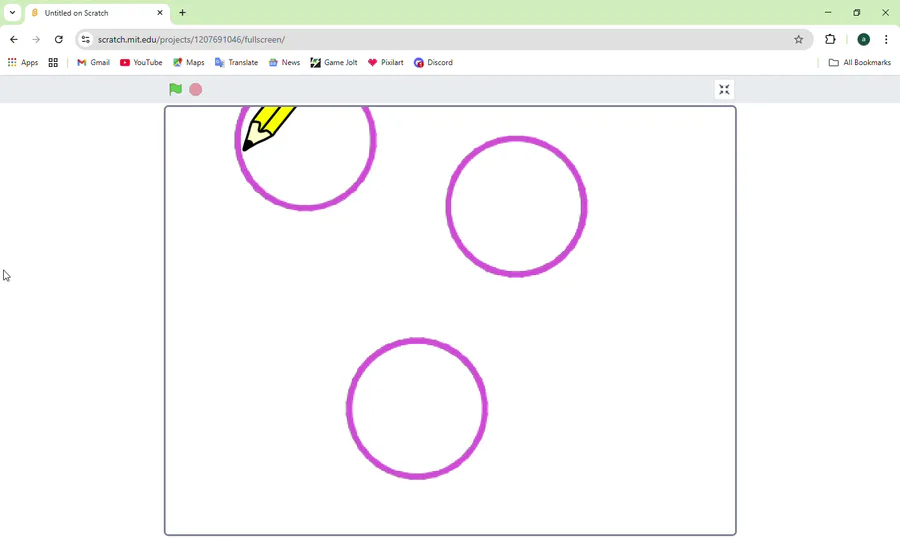Viewport: 900px width, 538px height.
Task: Restore down the browser window
Action: [x=856, y=12]
